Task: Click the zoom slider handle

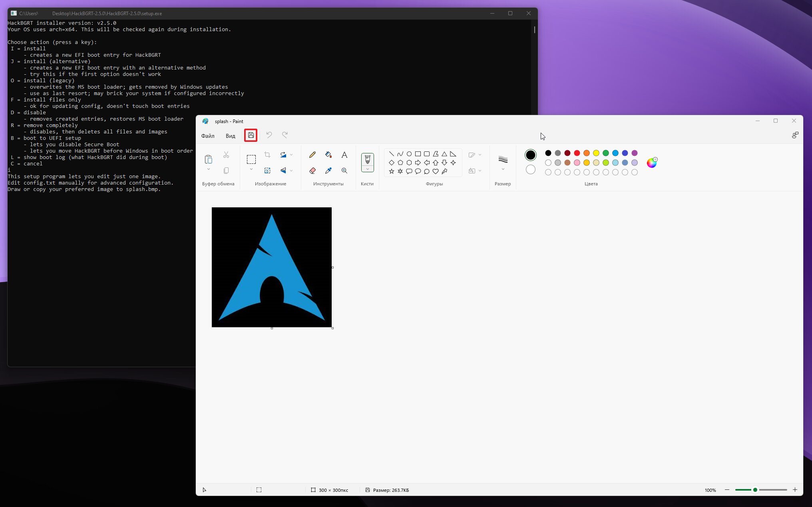Action: [755, 490]
